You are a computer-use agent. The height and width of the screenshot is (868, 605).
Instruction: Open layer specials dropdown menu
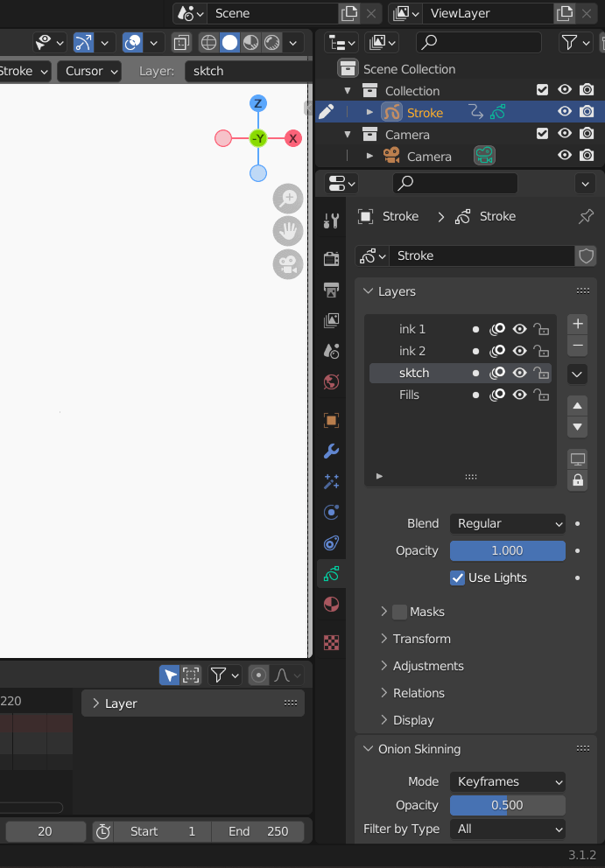(577, 374)
